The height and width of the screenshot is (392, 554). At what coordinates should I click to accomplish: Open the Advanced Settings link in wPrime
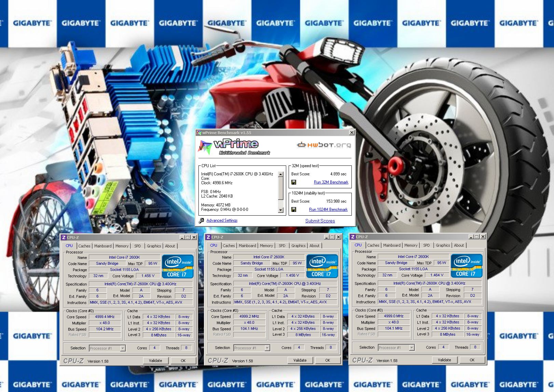[222, 220]
